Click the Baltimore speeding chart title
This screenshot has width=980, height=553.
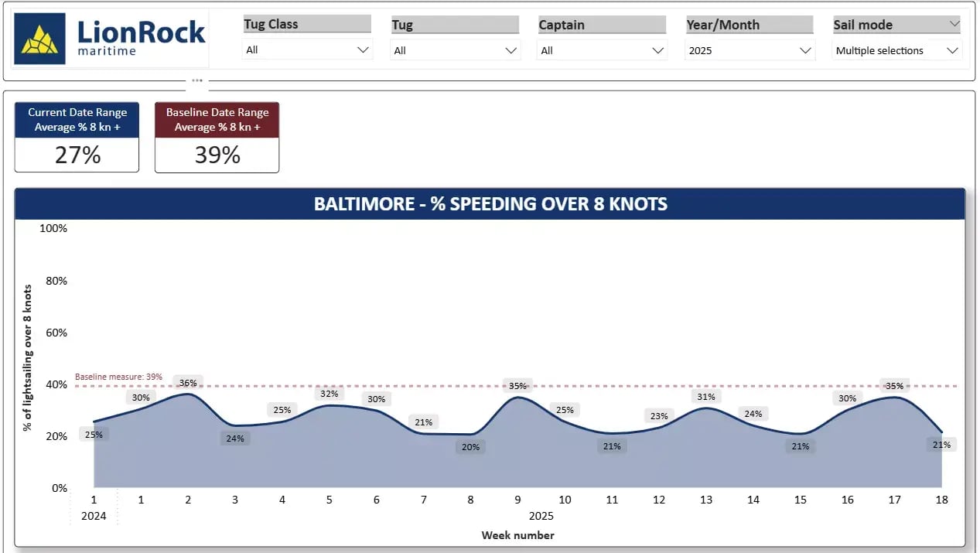(x=490, y=204)
